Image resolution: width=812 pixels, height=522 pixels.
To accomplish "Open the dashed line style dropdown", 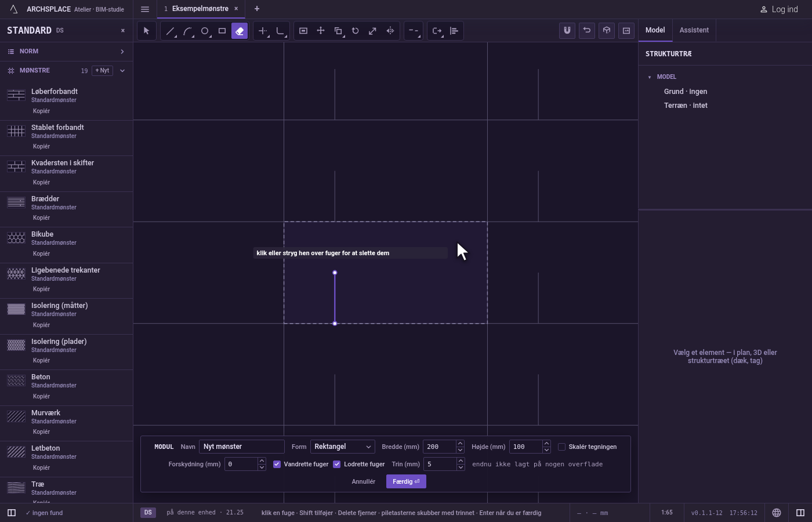I will (414, 31).
